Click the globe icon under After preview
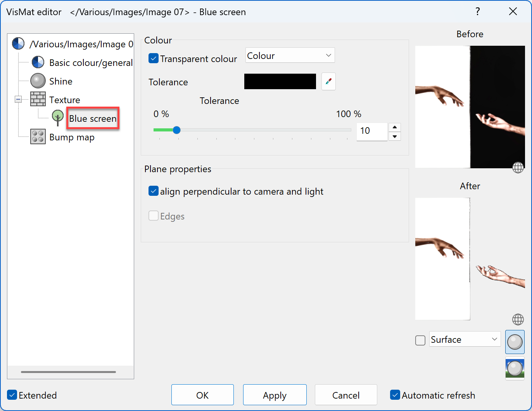The width and height of the screenshot is (532, 411). click(518, 319)
